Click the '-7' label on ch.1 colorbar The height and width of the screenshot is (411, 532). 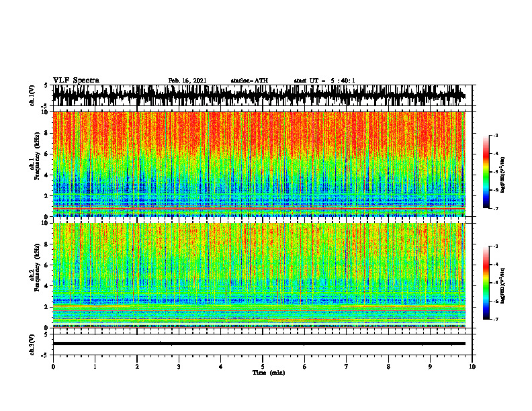495,208
